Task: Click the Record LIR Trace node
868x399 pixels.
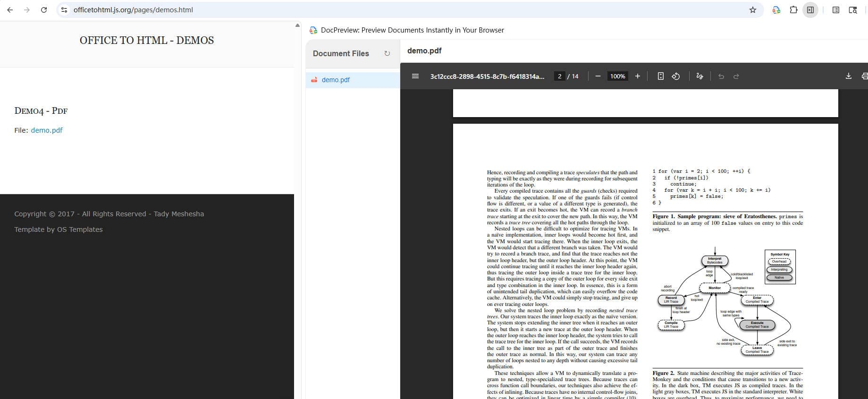Action: (671, 299)
